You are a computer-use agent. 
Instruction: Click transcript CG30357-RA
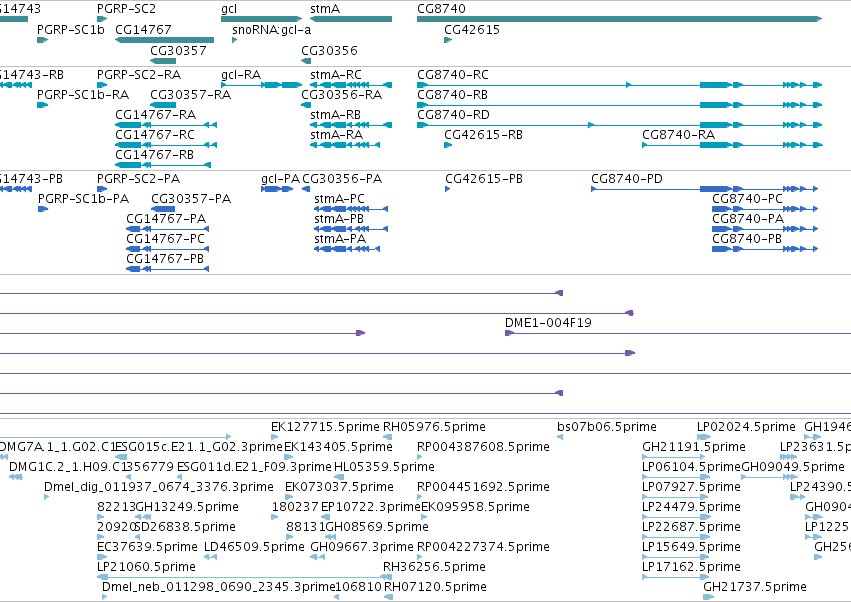point(163,105)
